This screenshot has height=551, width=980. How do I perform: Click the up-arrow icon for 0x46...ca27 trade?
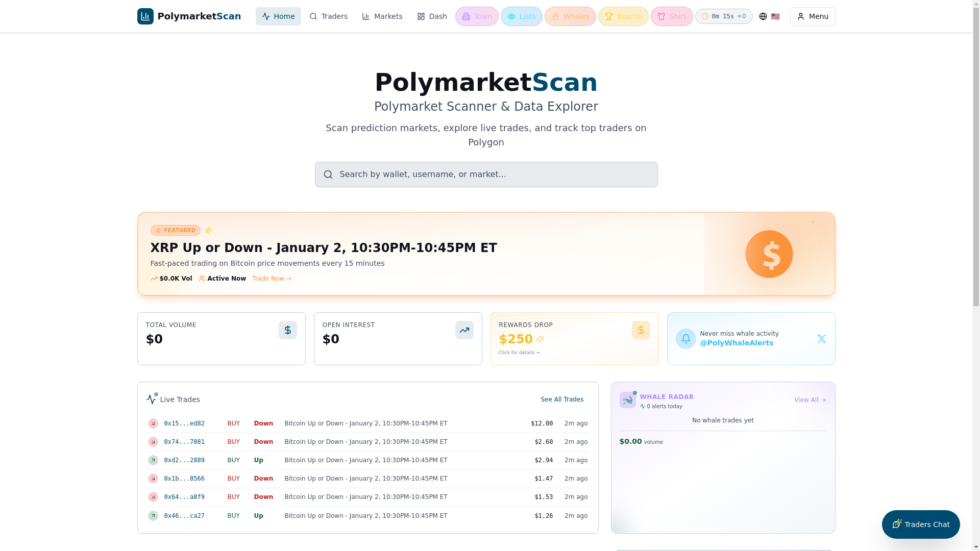tap(153, 516)
